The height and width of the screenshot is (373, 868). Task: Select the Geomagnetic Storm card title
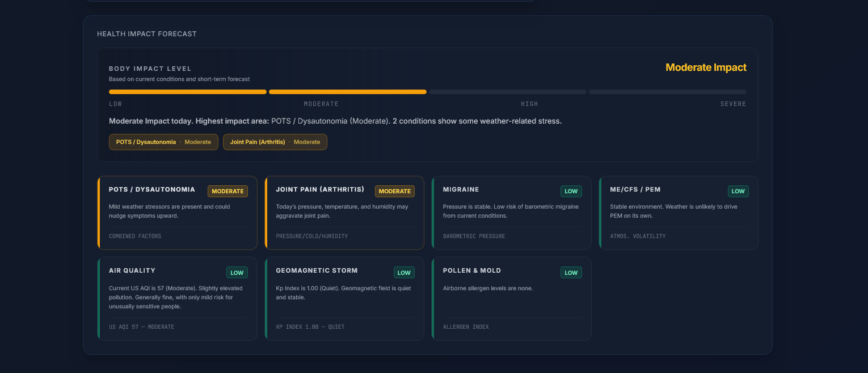(x=317, y=270)
